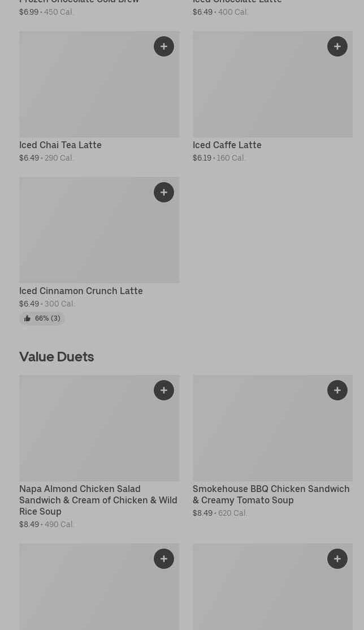Screen dimensions: 364x630
Task: Add Smokehouse BBQ Chicken duet to cart
Action: pyautogui.click(x=337, y=390)
